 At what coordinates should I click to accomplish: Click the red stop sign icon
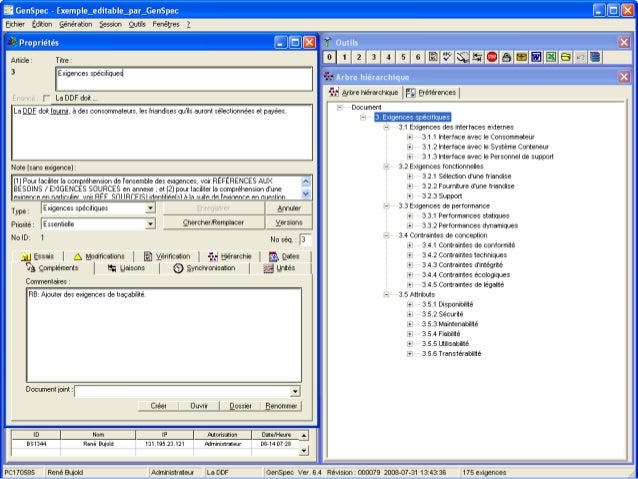click(x=492, y=57)
